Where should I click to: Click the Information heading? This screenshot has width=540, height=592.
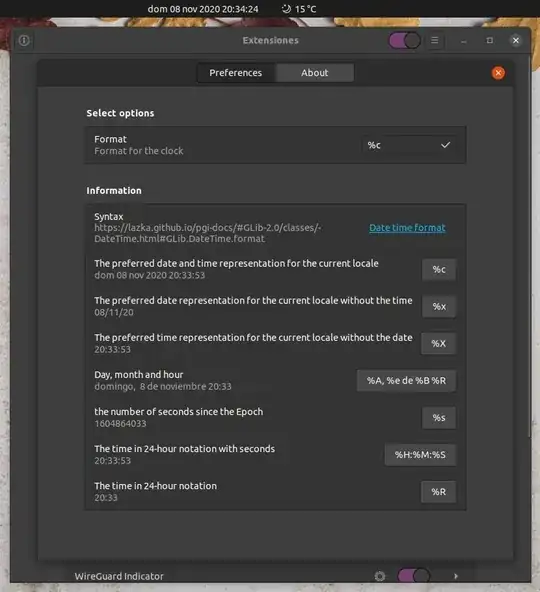(114, 191)
